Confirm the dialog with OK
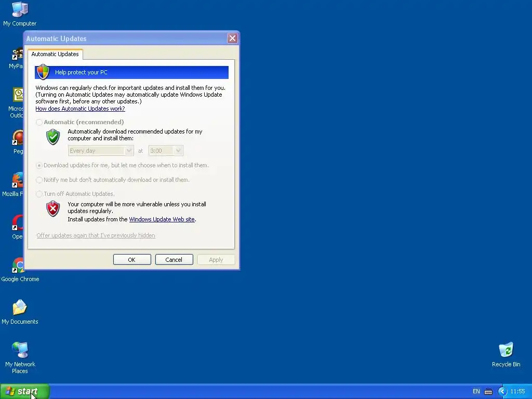This screenshot has width=532, height=399. tap(132, 260)
